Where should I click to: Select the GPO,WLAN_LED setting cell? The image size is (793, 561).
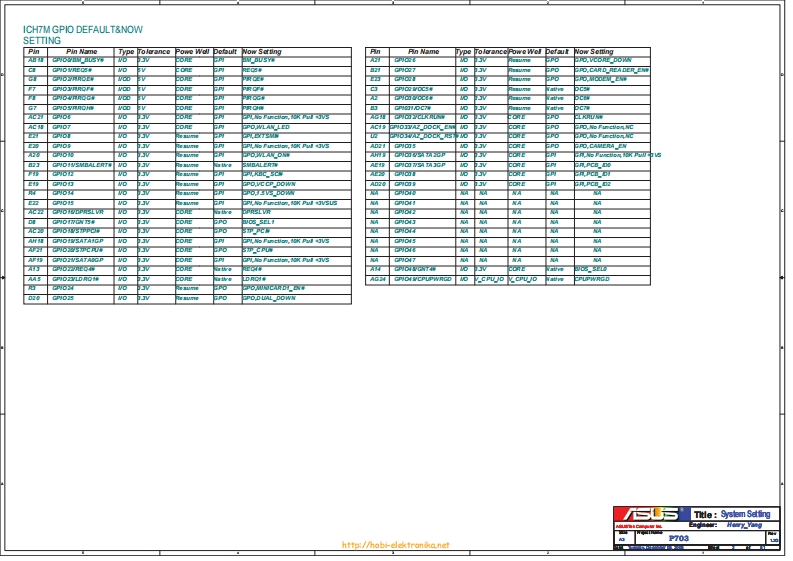266,127
